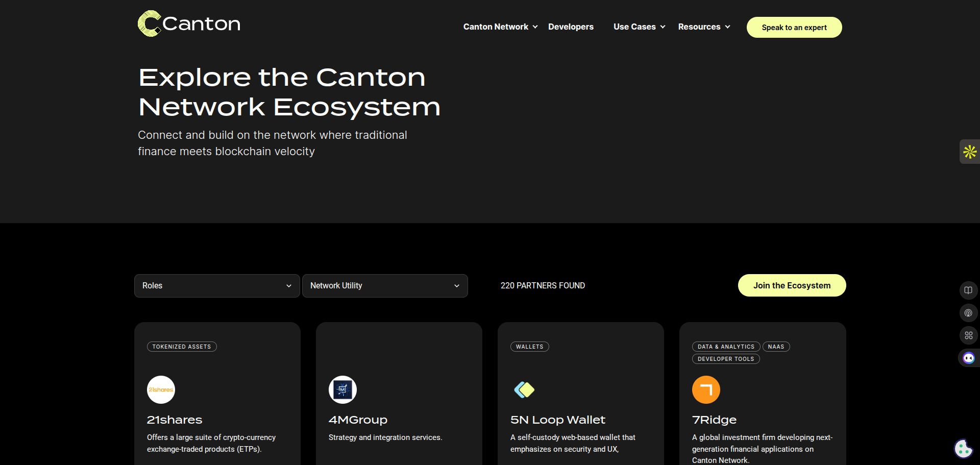Go to the Developers page
The width and height of the screenshot is (980, 465).
pos(571,27)
